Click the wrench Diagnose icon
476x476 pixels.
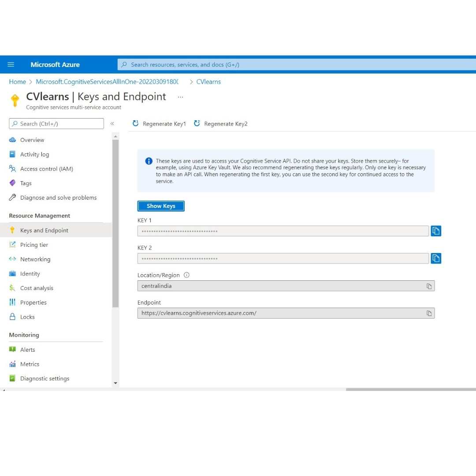[x=12, y=197]
